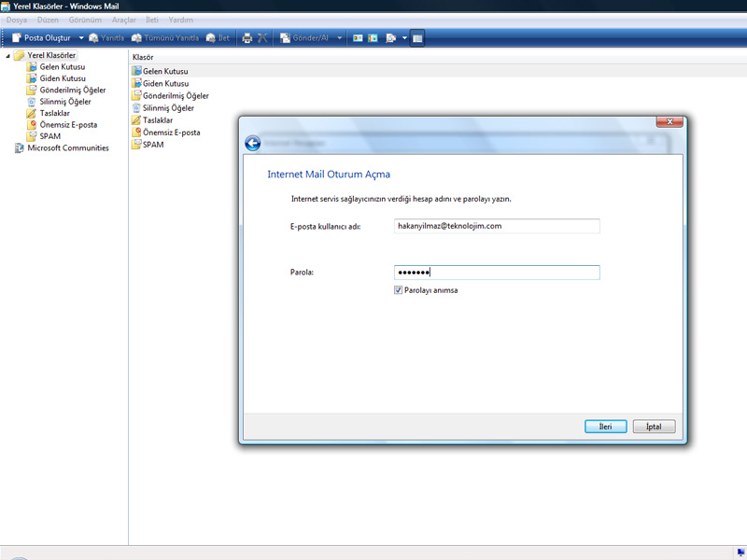
Task: Open the Dosya menu
Action: pos(17,20)
